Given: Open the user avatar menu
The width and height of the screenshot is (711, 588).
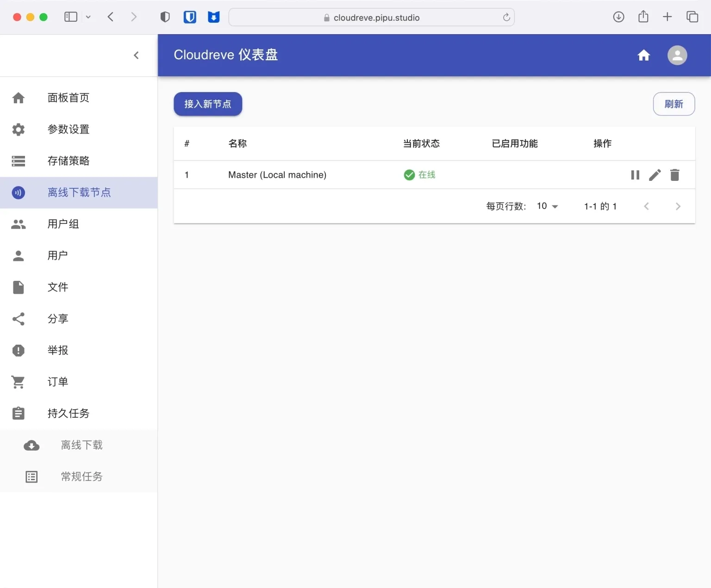Looking at the screenshot, I should click(677, 56).
